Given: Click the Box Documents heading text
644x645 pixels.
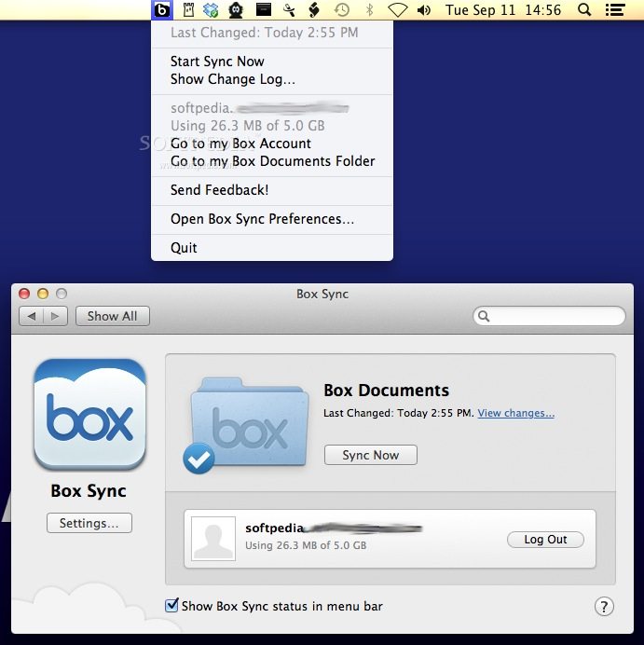Looking at the screenshot, I should [386, 391].
